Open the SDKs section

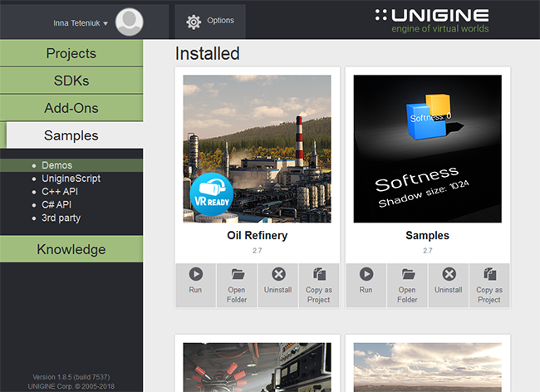click(71, 81)
